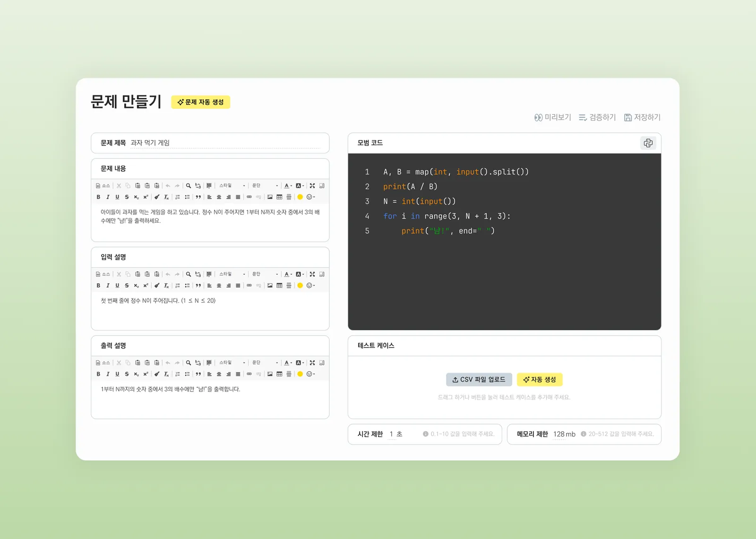Save with the 저장하기 button

click(x=642, y=117)
